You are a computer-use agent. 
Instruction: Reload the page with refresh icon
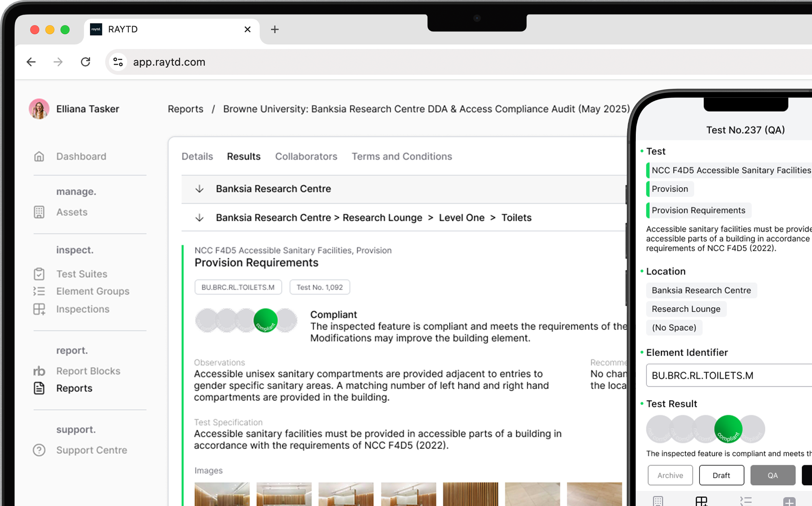(x=85, y=62)
